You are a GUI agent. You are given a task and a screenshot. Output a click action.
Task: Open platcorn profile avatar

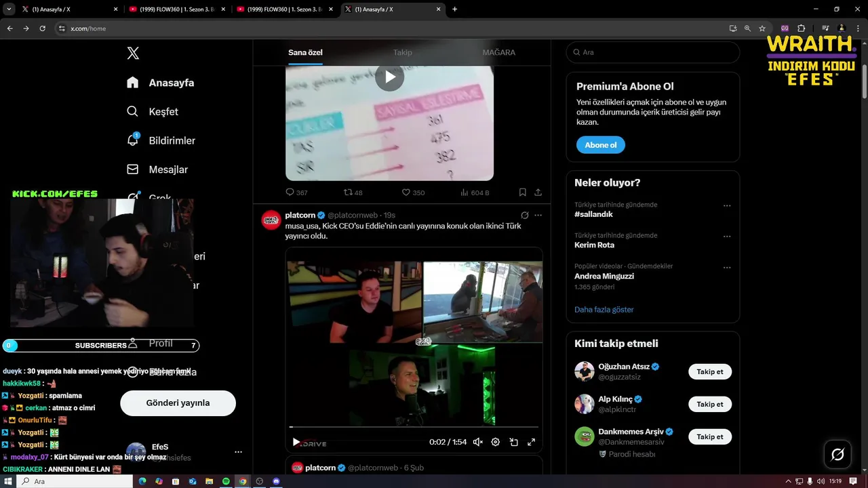[x=271, y=220]
